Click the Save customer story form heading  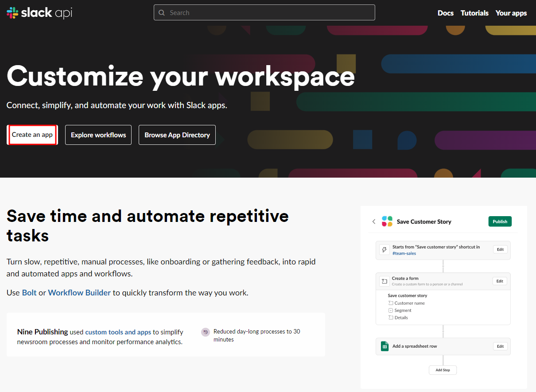coord(408,295)
